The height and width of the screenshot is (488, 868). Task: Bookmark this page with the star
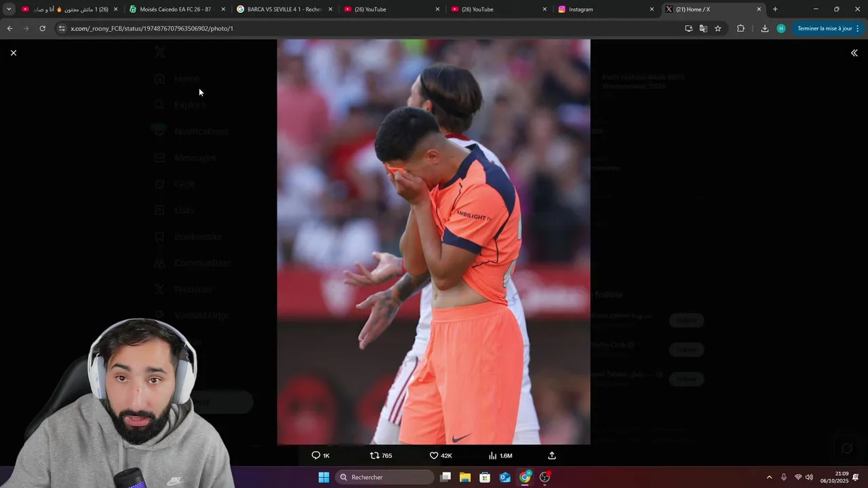(718, 28)
